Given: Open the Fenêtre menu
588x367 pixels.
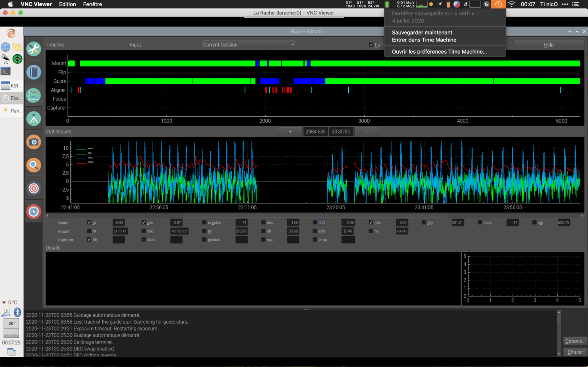Looking at the screenshot, I should [x=93, y=4].
